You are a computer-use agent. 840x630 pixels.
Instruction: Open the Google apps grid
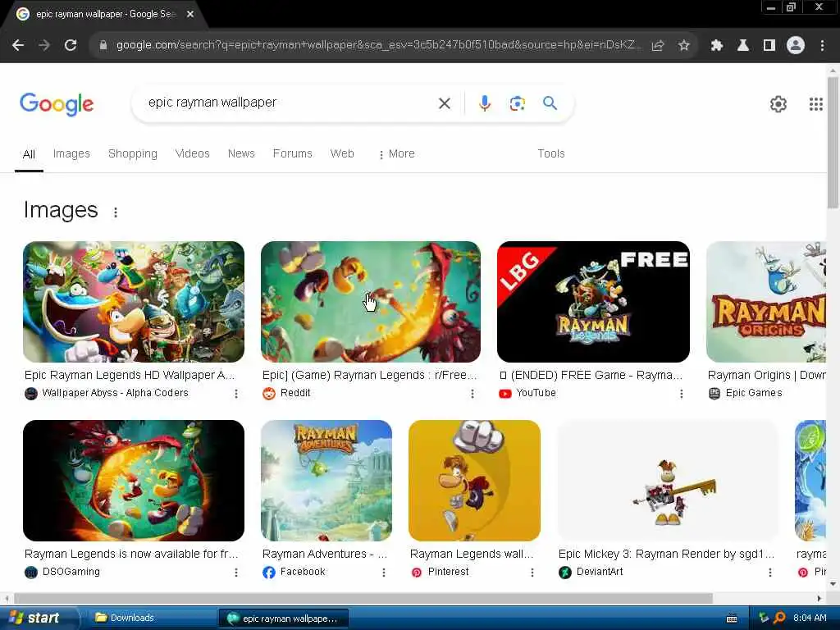816,104
